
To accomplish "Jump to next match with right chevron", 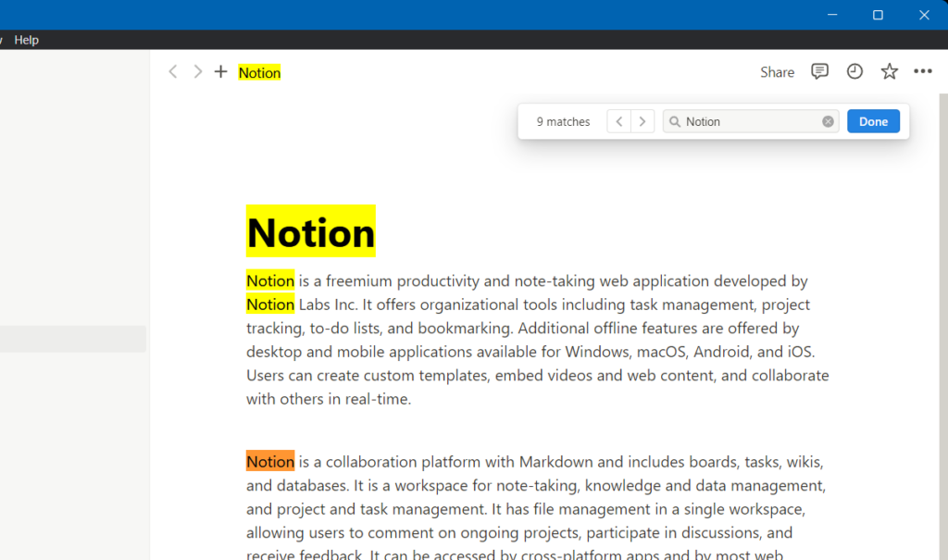I will tap(642, 120).
